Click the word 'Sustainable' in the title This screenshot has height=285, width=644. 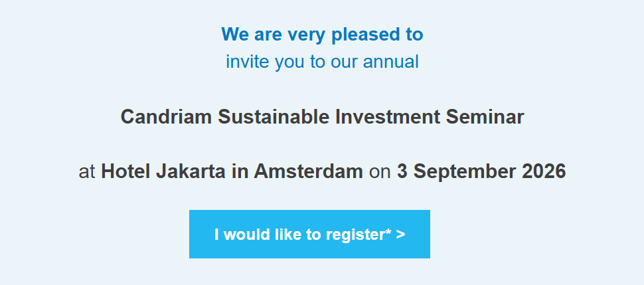(274, 117)
